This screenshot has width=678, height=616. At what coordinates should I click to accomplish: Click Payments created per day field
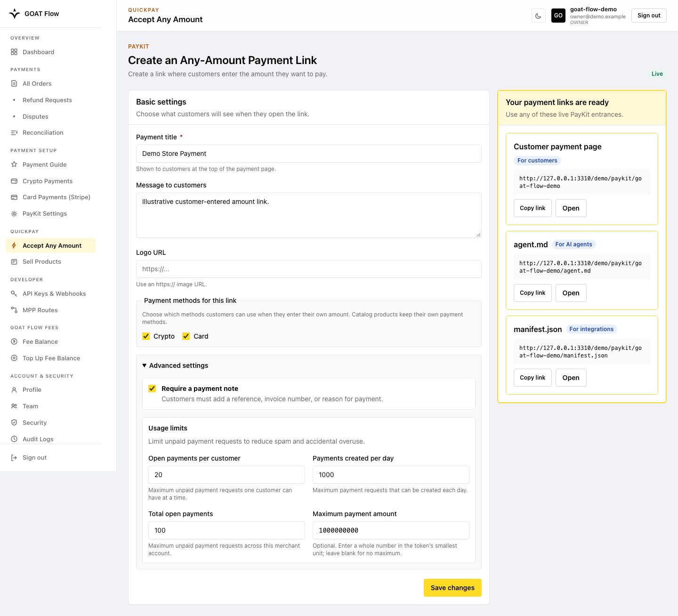tap(391, 475)
